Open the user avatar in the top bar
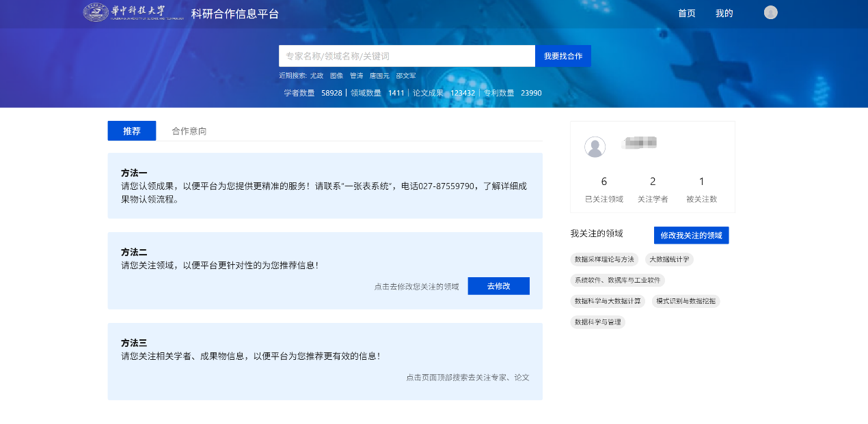Screen dimensions: 868x424 click(x=770, y=12)
